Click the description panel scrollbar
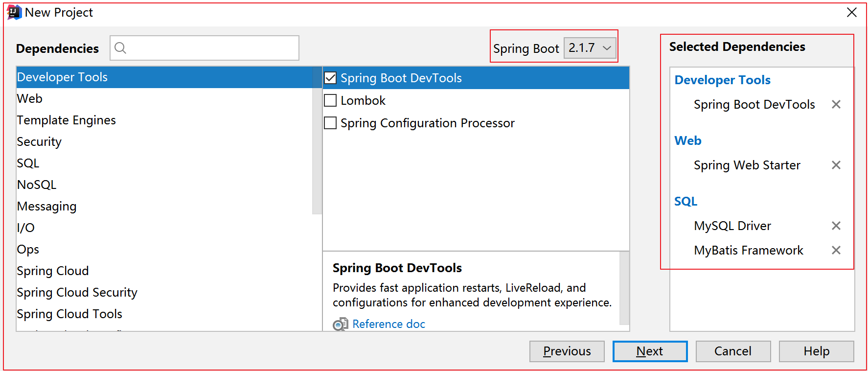This screenshot has width=868, height=371. pyautogui.click(x=624, y=288)
